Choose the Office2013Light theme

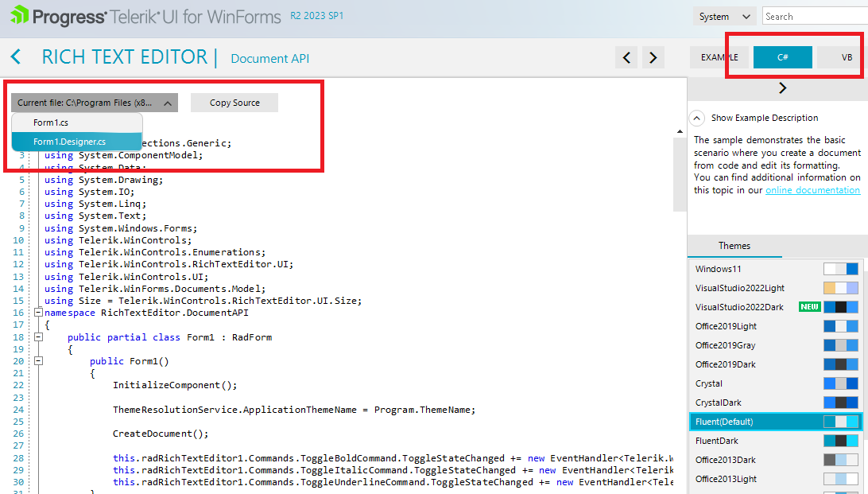[775, 479]
